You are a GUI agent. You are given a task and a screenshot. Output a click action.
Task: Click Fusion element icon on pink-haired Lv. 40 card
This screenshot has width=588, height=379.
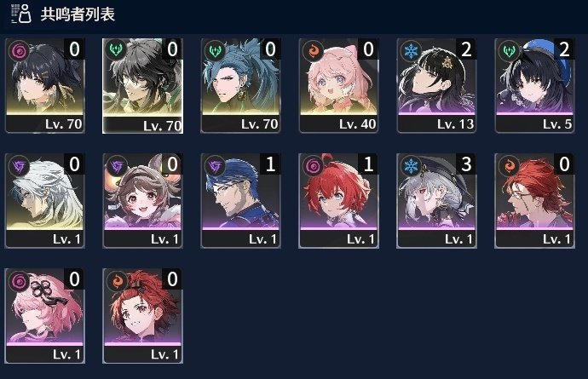[313, 50]
